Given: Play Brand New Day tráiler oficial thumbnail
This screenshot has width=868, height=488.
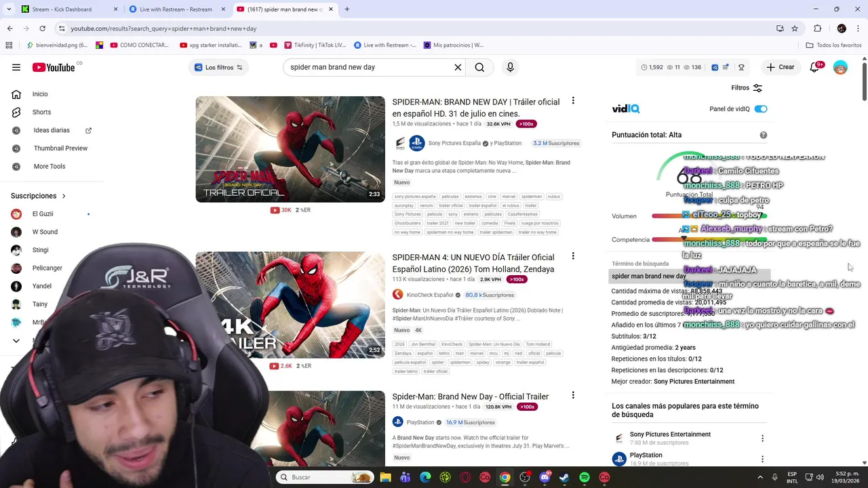Looking at the screenshot, I should (290, 149).
